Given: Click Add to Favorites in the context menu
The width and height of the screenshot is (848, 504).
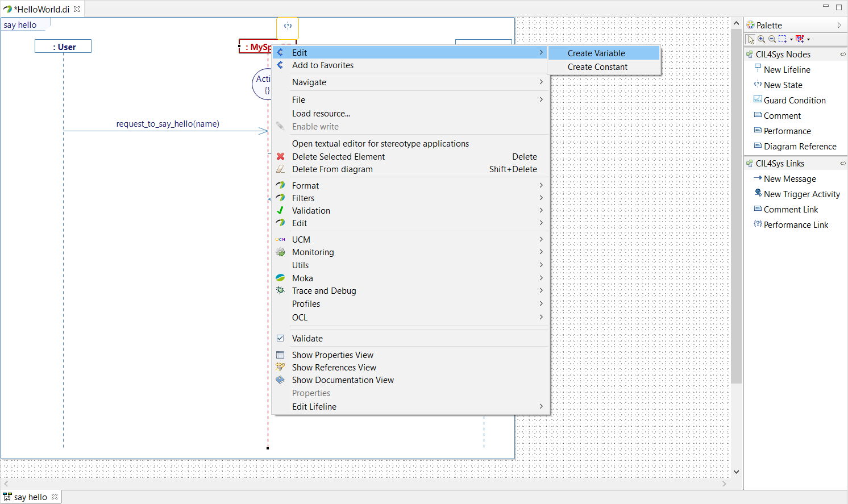Looking at the screenshot, I should point(410,65).
